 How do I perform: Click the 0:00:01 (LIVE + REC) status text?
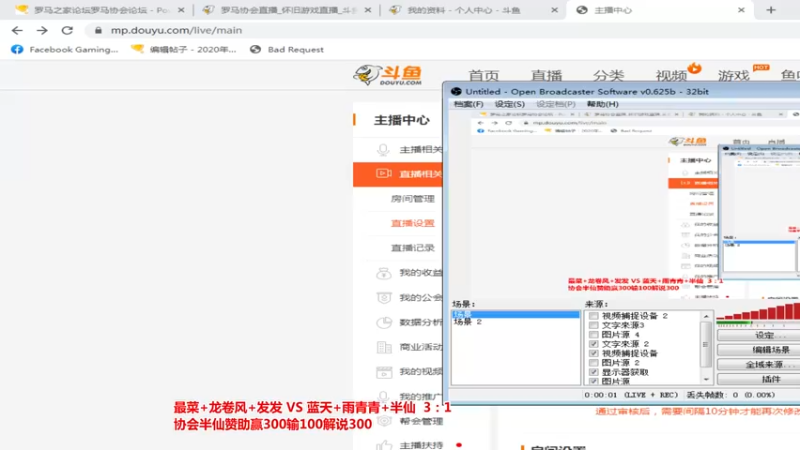[x=631, y=395]
